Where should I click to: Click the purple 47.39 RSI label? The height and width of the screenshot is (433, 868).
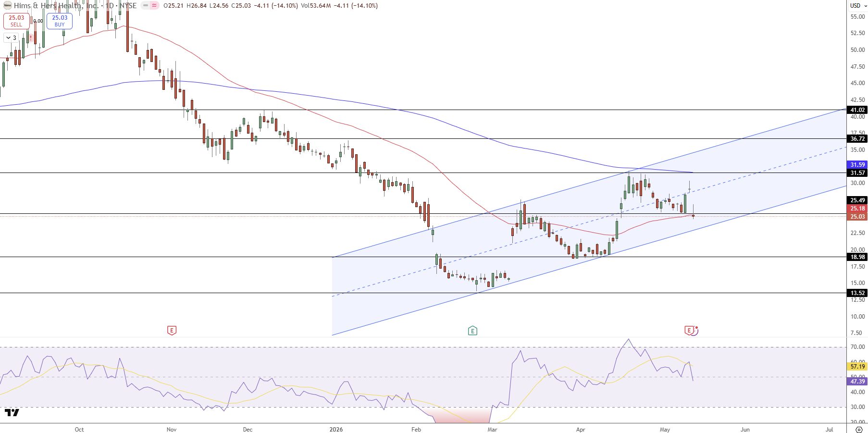pyautogui.click(x=857, y=382)
